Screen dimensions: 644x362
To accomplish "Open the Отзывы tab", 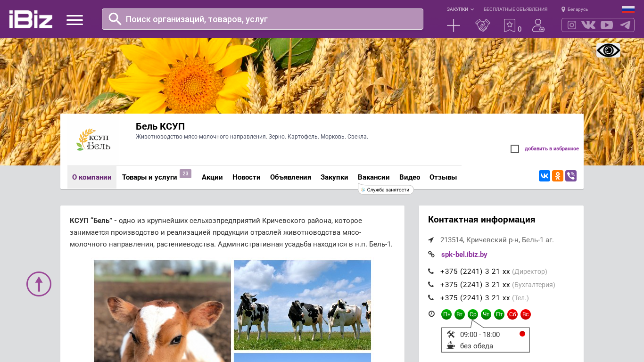I will pyautogui.click(x=443, y=177).
